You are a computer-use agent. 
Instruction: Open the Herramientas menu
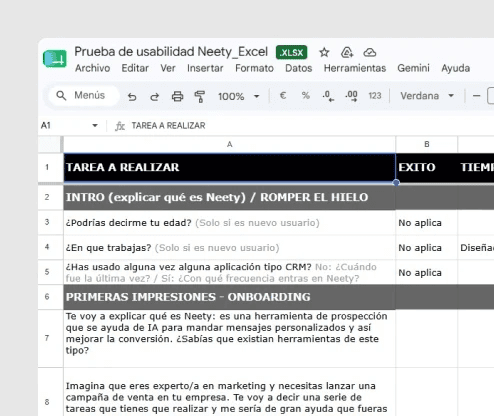point(355,68)
